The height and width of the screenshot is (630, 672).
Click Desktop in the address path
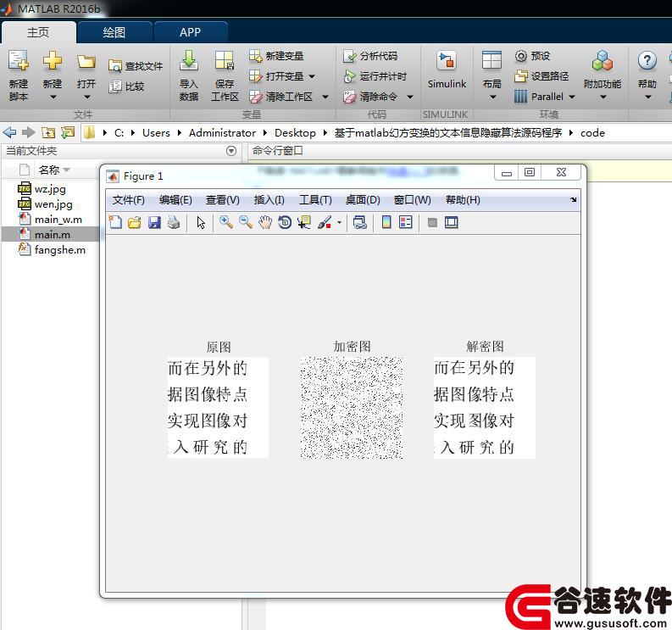pyautogui.click(x=295, y=133)
